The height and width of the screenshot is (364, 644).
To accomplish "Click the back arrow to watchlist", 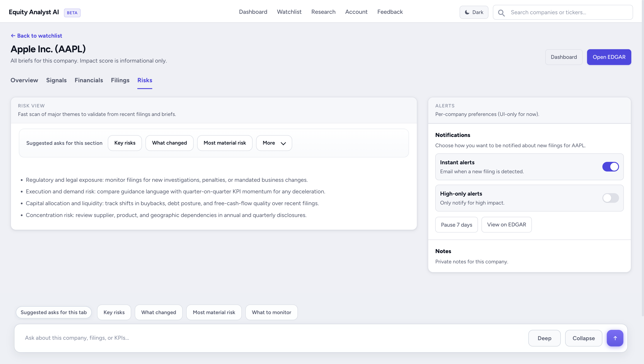I will 13,36.
